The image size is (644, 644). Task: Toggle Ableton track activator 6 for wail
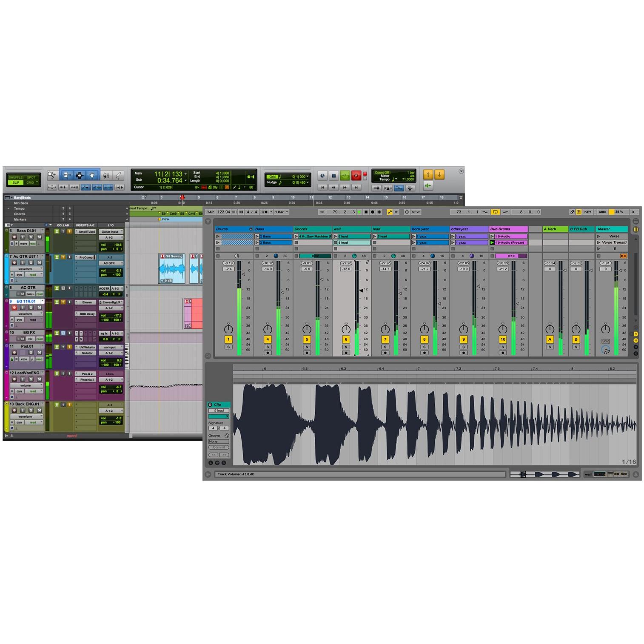(x=346, y=339)
